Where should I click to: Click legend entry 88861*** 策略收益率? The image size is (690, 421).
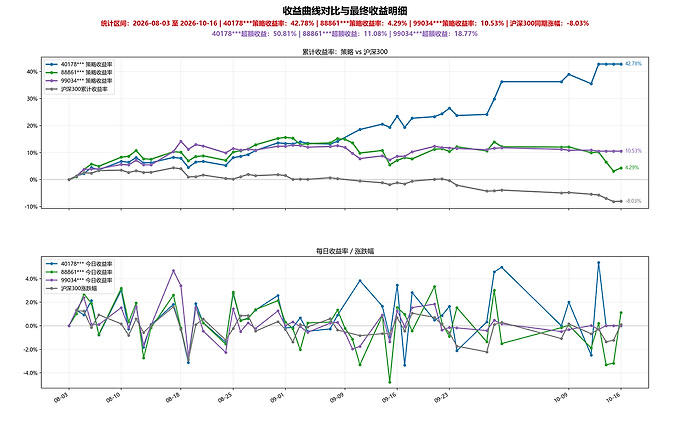point(79,73)
